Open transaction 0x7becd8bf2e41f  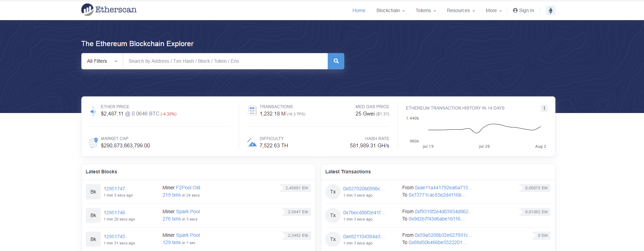point(364,213)
